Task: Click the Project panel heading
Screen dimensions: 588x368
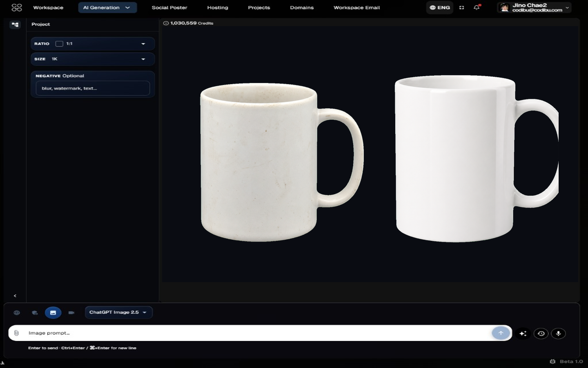Action: click(41, 25)
